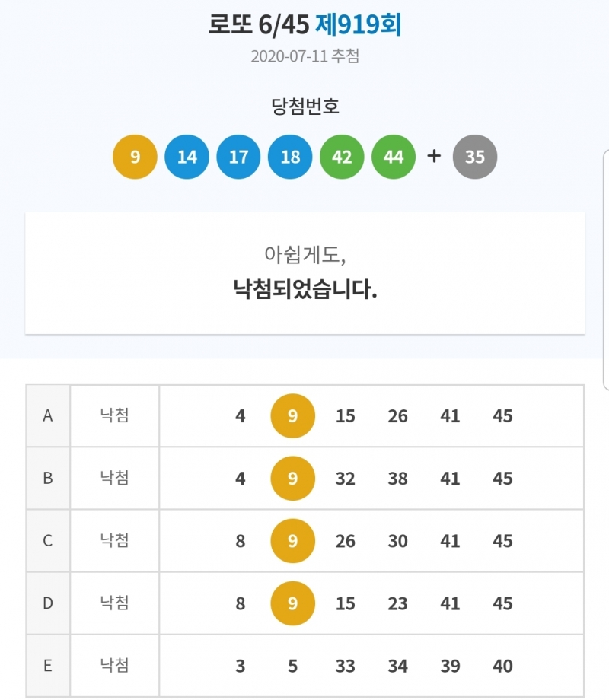Click the plus sign before the bonus ball
The height and width of the screenshot is (700, 609).
(434, 157)
